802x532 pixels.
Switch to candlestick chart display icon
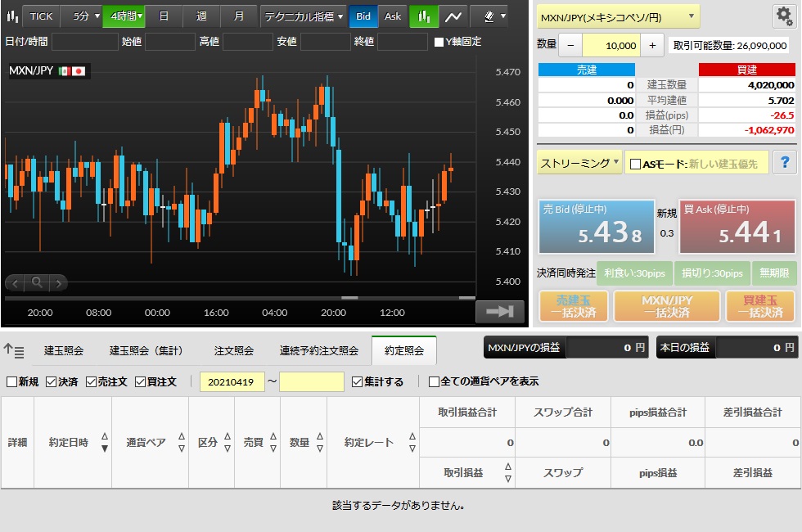point(424,16)
